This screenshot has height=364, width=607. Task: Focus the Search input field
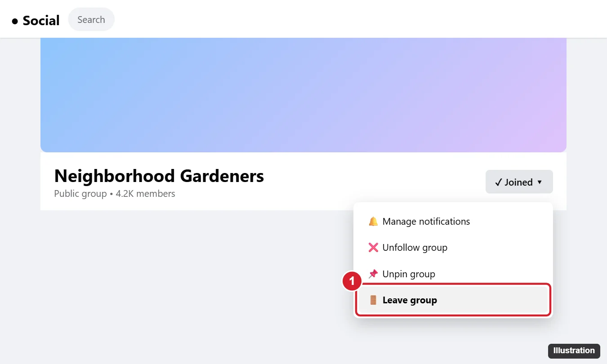91,20
